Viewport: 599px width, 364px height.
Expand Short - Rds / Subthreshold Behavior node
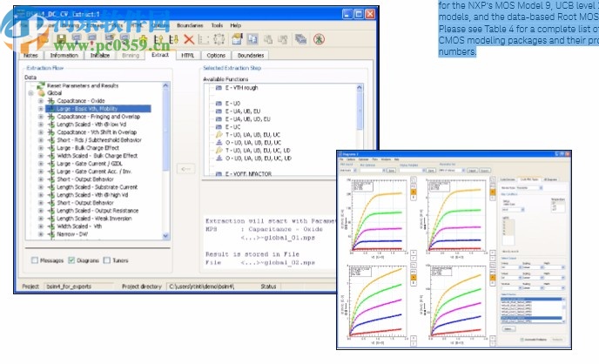pyautogui.click(x=41, y=140)
